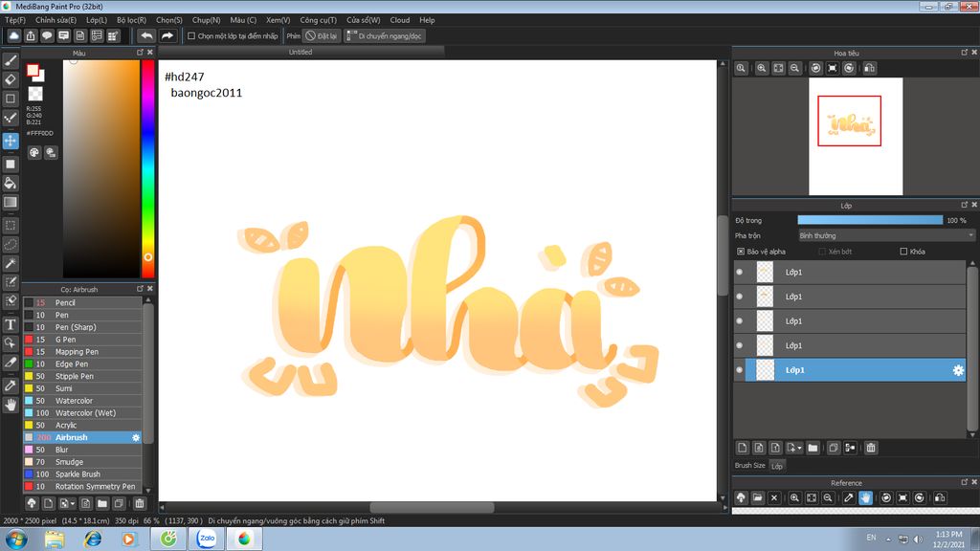
Task: Open the selected Lớp1 layer settings gear
Action: coord(957,370)
